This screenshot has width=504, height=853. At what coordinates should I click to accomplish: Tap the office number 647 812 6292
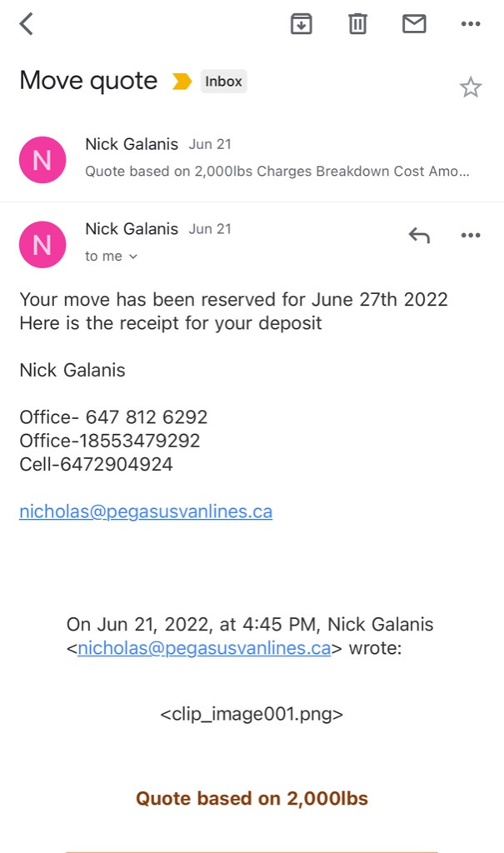[x=147, y=417]
